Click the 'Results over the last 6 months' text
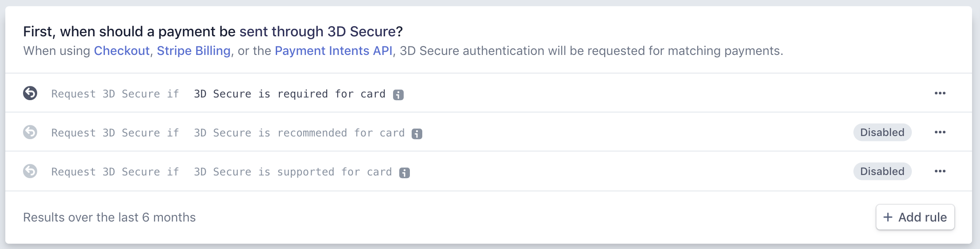 pos(109,218)
